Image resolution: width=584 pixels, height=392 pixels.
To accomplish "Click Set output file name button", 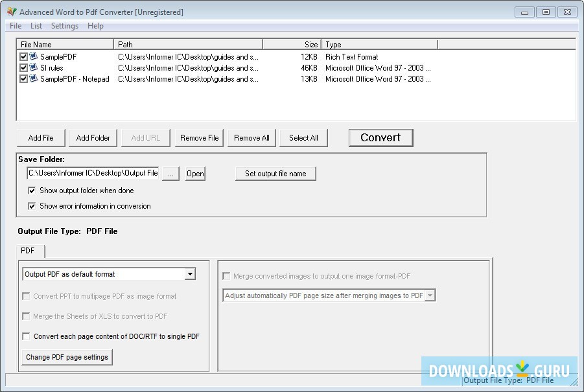I will coord(275,174).
